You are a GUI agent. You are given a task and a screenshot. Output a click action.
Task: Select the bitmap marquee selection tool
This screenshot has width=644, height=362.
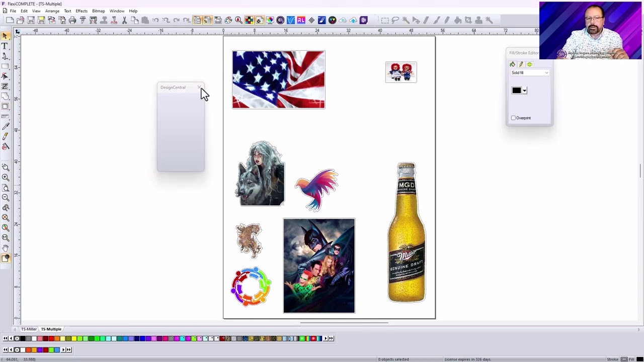pyautogui.click(x=385, y=20)
